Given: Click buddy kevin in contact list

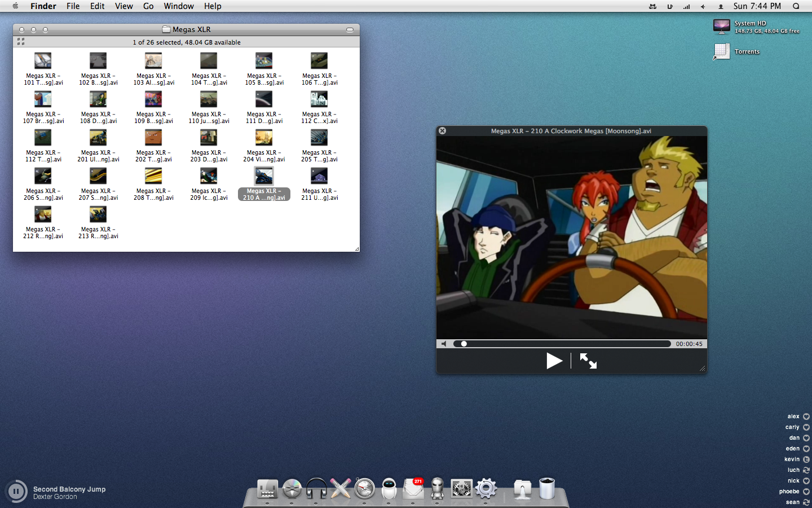Looking at the screenshot, I should (x=797, y=459).
